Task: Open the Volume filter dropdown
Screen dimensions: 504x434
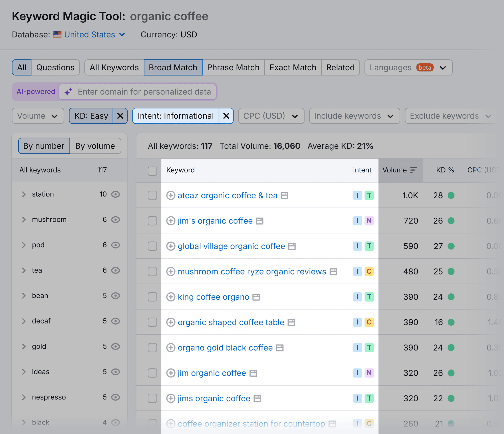Action: coord(38,116)
